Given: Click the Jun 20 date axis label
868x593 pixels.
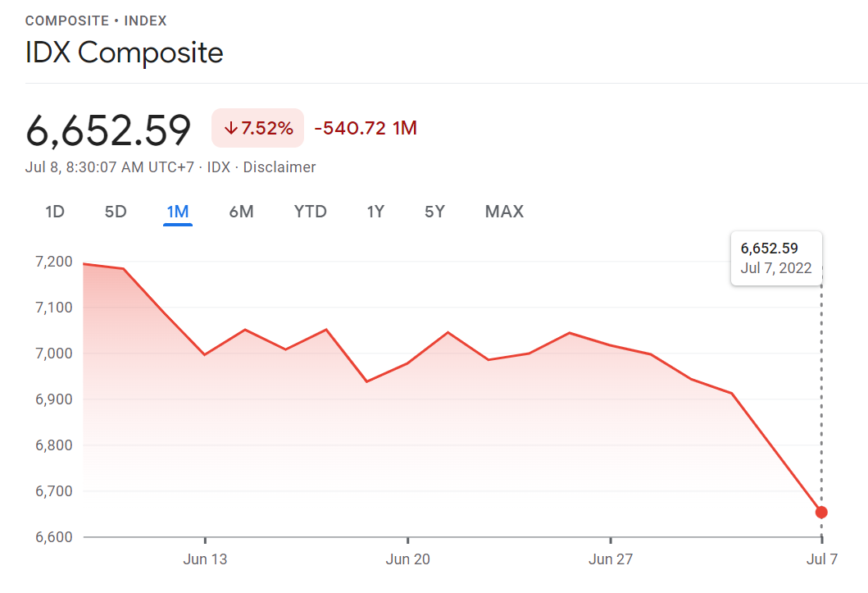Looking at the screenshot, I should [408, 559].
